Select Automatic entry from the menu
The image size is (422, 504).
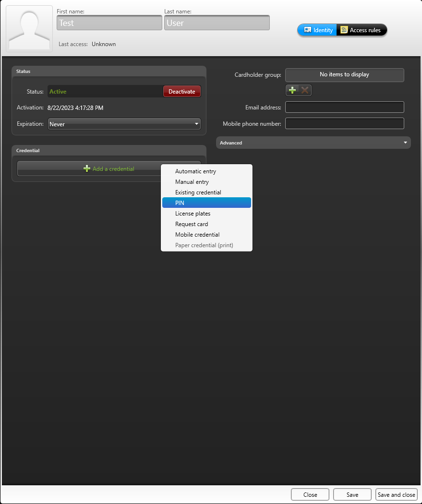point(195,171)
